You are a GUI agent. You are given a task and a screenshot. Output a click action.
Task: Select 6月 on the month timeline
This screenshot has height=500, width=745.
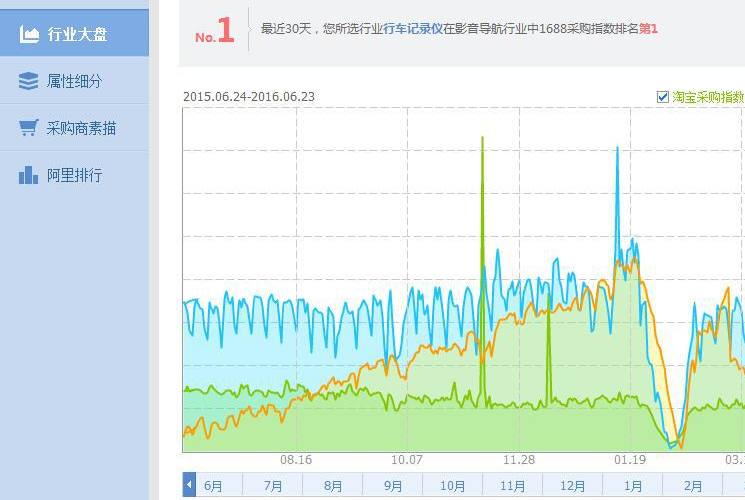coord(213,486)
